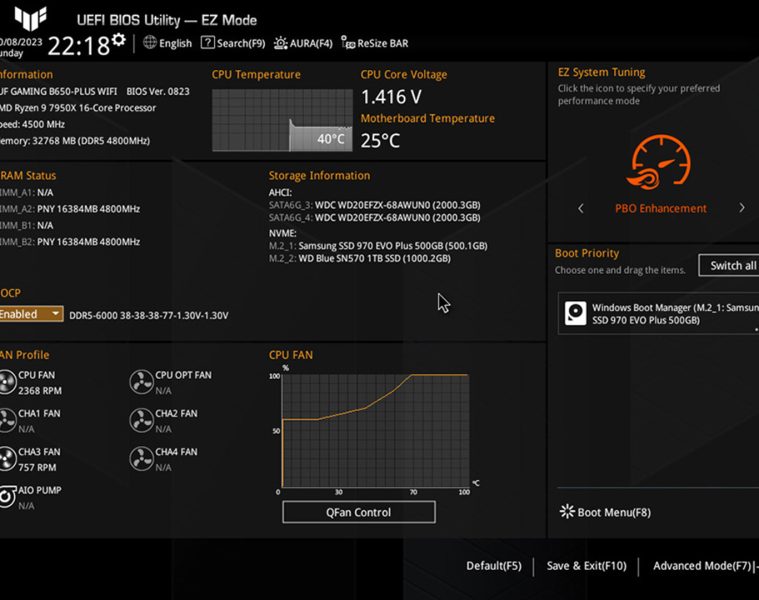Click the QFan Control button
Screen dimensions: 759x600
click(359, 512)
